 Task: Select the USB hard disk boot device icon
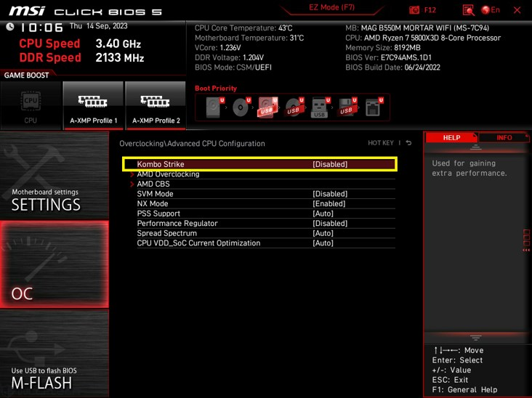[267, 107]
